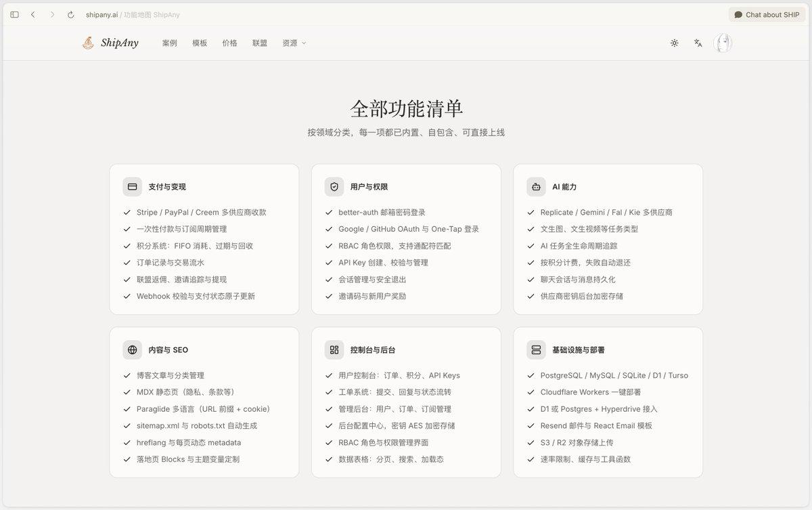The image size is (812, 510).
Task: Click the shield icon for 用户与权限
Action: pyautogui.click(x=334, y=187)
